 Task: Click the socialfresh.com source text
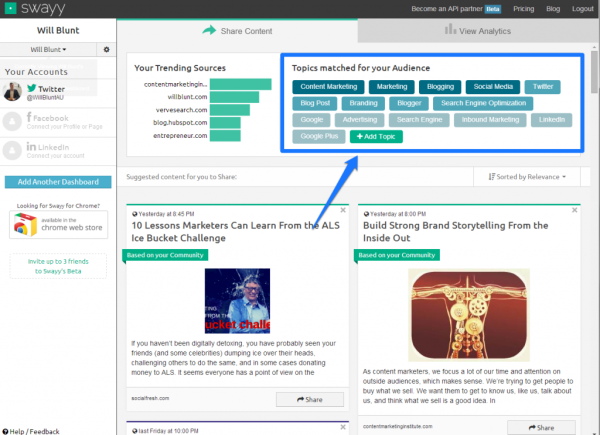pyautogui.click(x=150, y=398)
